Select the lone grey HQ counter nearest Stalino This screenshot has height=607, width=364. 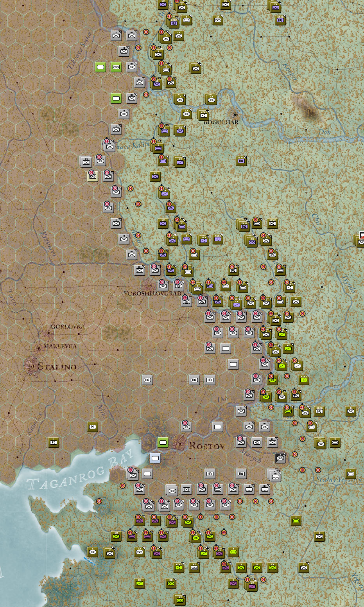147,380
